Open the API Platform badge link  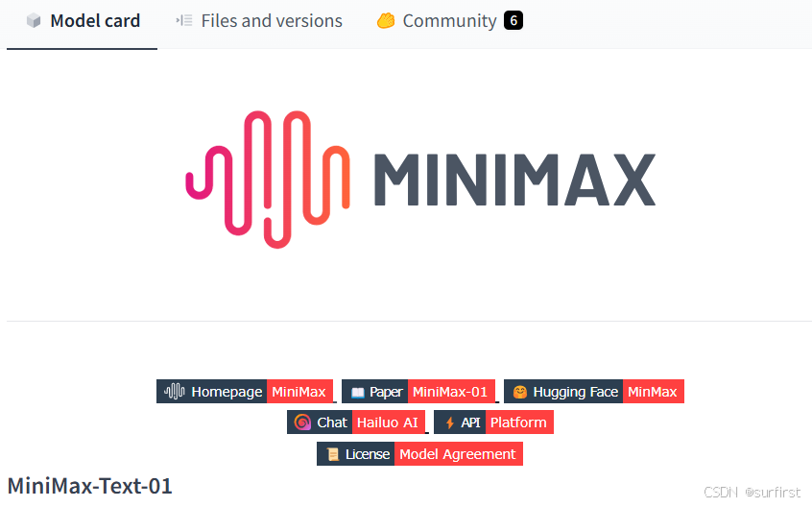point(494,422)
